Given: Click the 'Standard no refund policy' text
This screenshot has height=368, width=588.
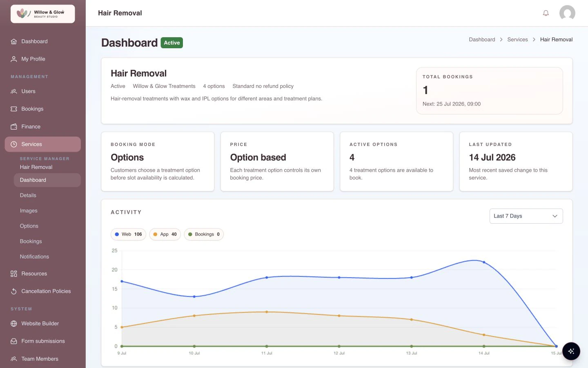Looking at the screenshot, I should (x=263, y=86).
